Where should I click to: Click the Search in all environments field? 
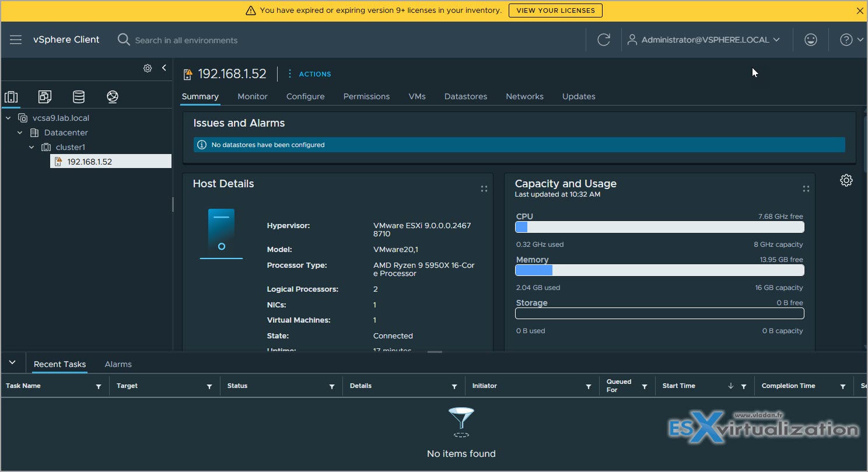click(x=186, y=40)
